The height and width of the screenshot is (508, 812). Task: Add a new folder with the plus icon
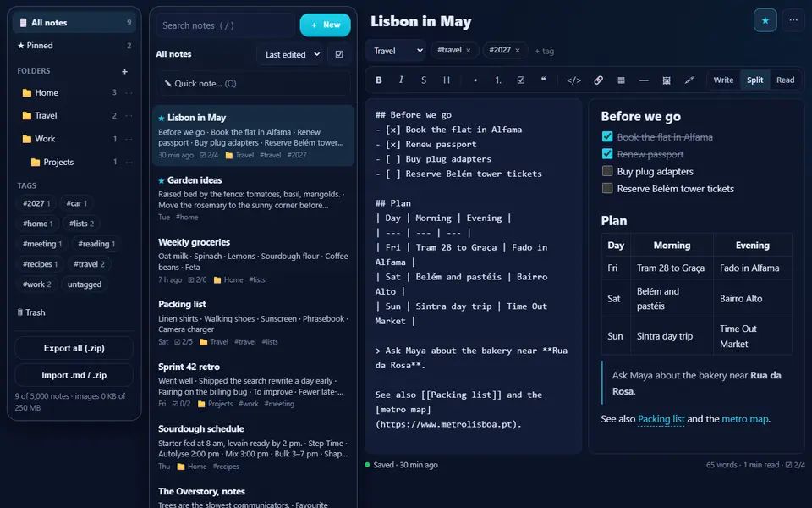click(x=125, y=71)
